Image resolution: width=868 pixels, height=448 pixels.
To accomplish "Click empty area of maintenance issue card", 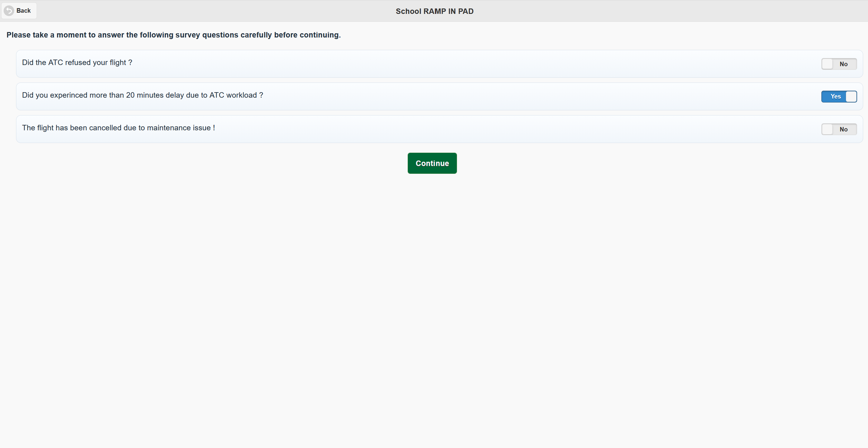I will [x=472, y=129].
